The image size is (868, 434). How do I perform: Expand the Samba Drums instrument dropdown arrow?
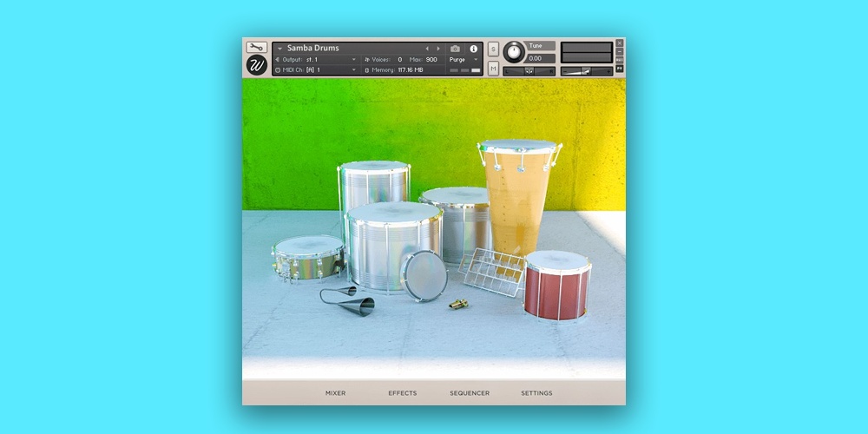pos(279,49)
